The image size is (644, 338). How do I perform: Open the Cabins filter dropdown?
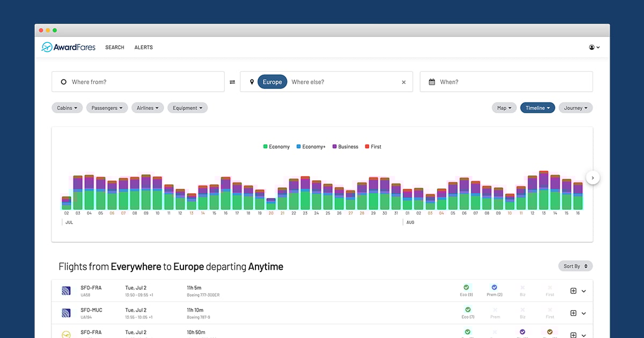(67, 108)
